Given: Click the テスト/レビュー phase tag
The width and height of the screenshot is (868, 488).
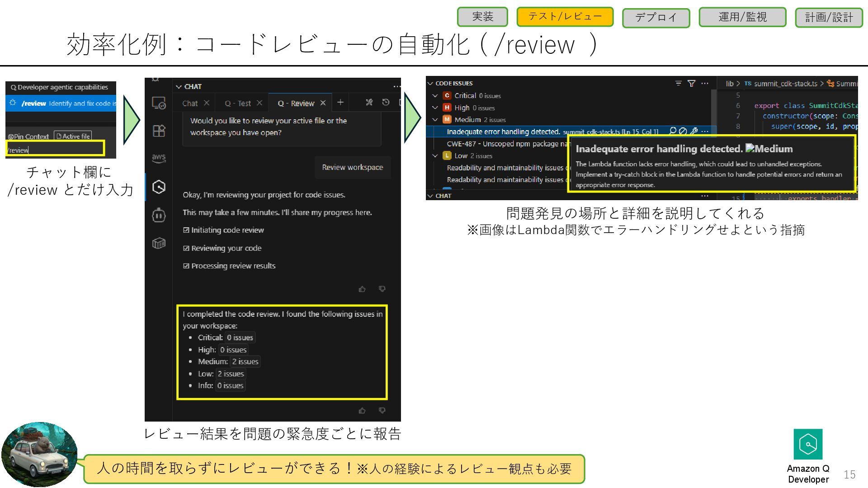Looking at the screenshot, I should click(565, 17).
